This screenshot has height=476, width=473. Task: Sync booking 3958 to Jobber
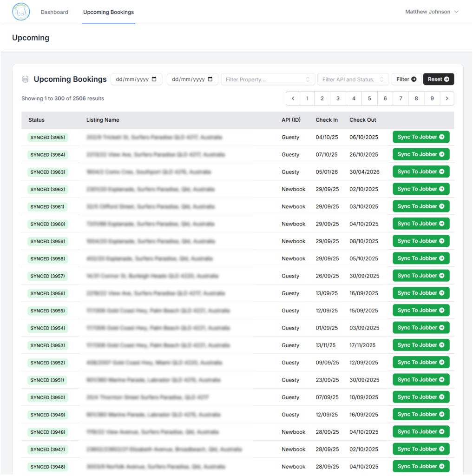tap(420, 258)
